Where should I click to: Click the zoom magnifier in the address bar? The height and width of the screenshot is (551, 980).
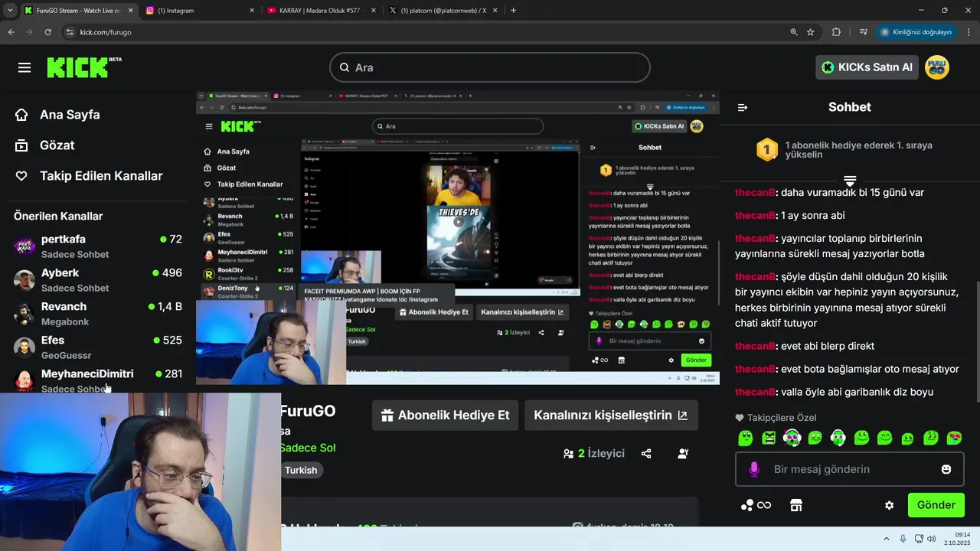pyautogui.click(x=794, y=32)
